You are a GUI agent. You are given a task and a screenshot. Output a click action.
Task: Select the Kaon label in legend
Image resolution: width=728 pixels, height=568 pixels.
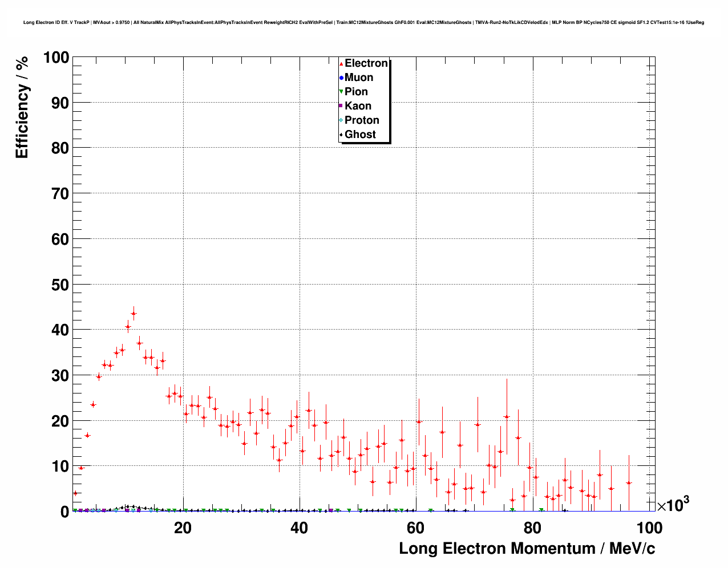[358, 106]
